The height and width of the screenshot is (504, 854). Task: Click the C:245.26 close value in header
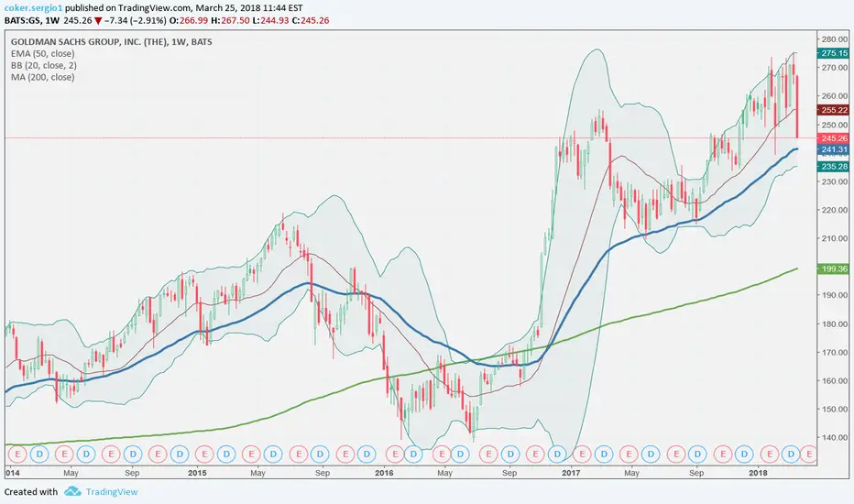click(x=311, y=21)
